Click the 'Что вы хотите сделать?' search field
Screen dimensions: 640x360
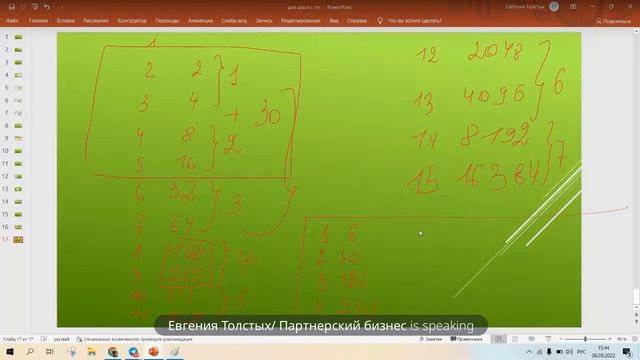(x=414, y=20)
